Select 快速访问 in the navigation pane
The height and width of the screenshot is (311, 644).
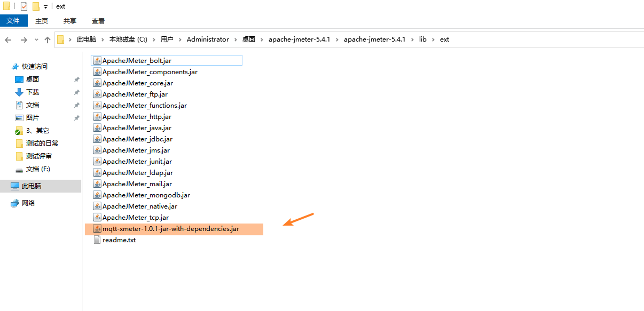pyautogui.click(x=30, y=67)
